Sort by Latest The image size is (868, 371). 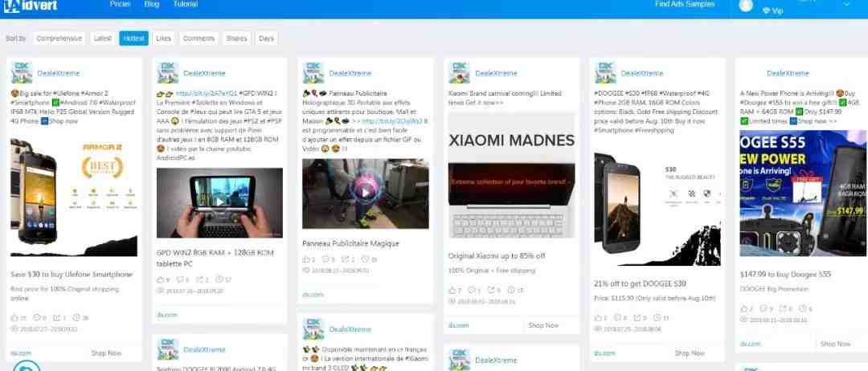click(x=102, y=39)
